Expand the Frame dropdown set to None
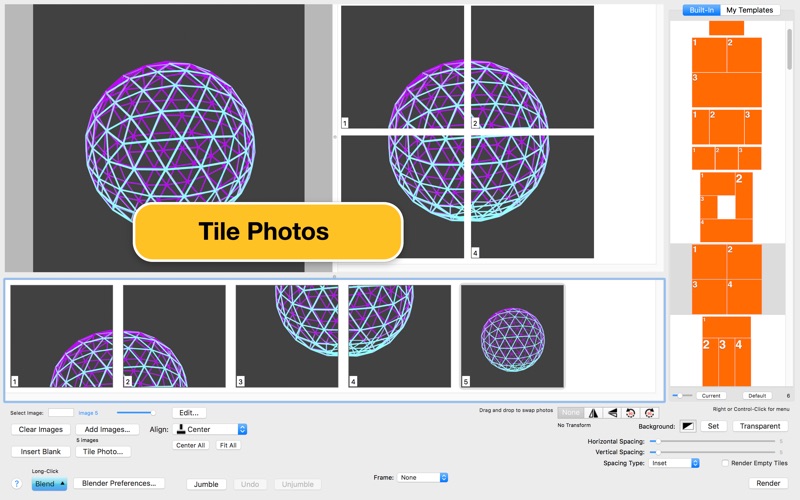The height and width of the screenshot is (500, 800). (x=422, y=478)
